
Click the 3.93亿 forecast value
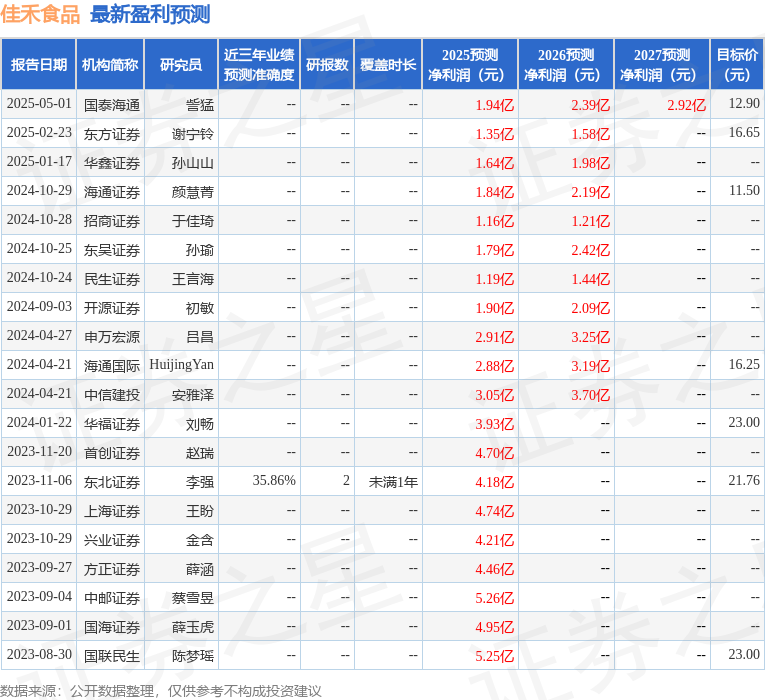click(x=495, y=424)
